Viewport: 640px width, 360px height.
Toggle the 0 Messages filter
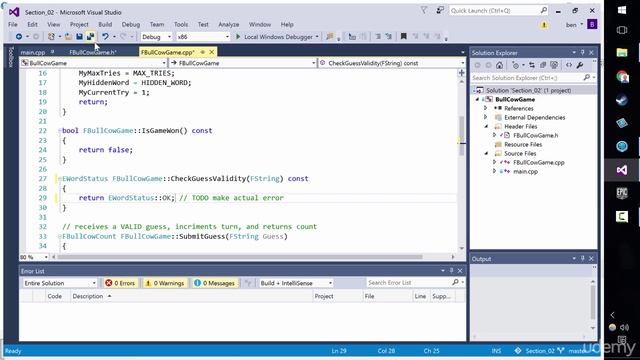215,283
